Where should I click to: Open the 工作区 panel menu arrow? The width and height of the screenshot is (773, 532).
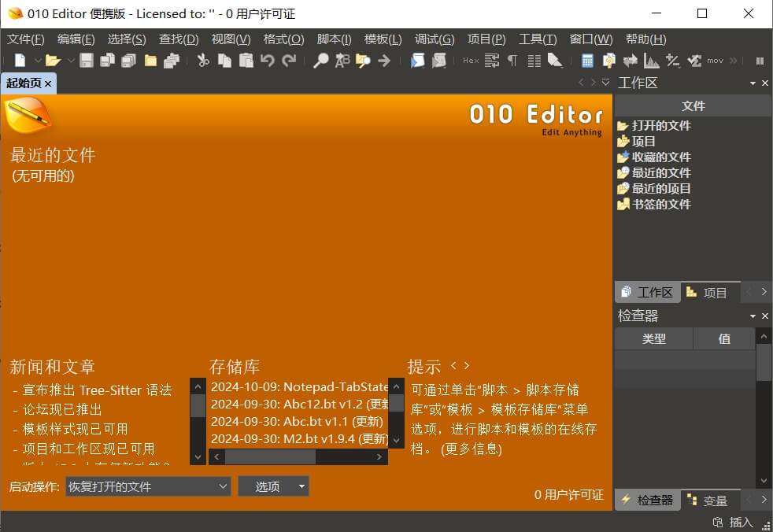point(753,83)
